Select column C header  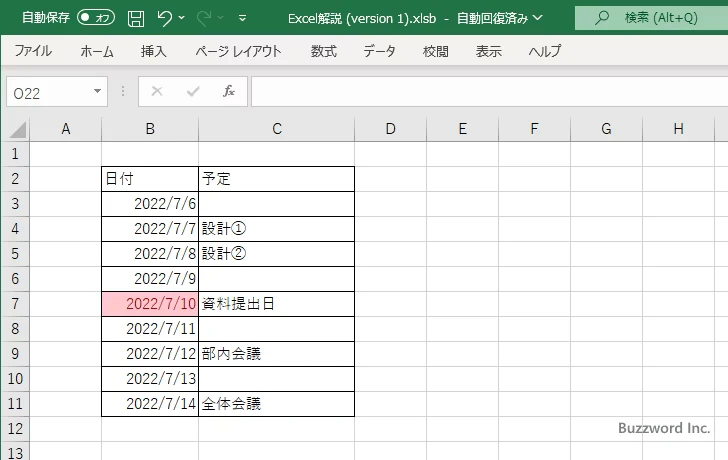click(x=277, y=129)
